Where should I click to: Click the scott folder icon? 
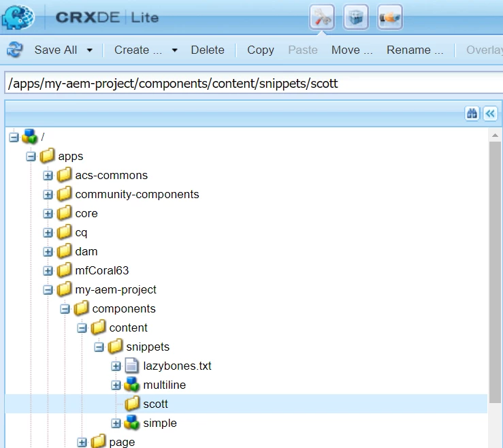coord(132,403)
